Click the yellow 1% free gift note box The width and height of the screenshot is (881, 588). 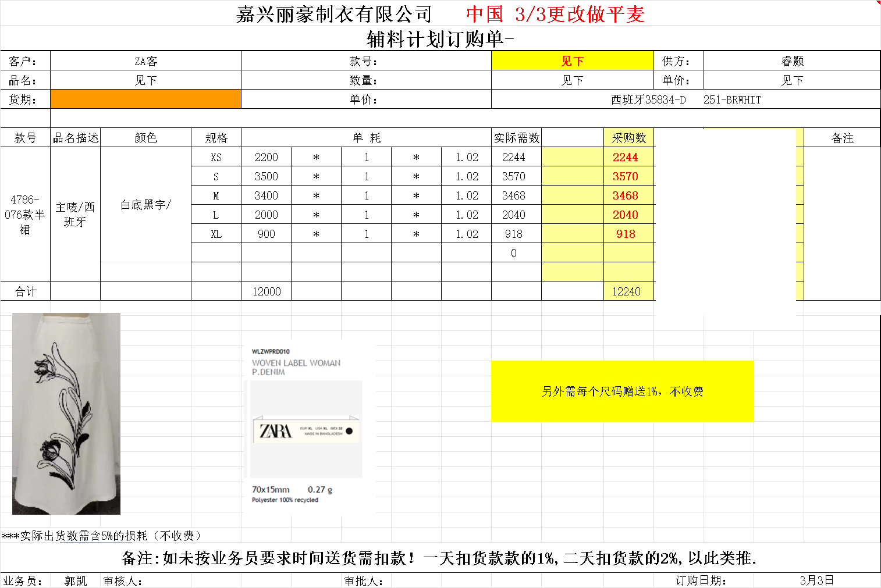[622, 391]
